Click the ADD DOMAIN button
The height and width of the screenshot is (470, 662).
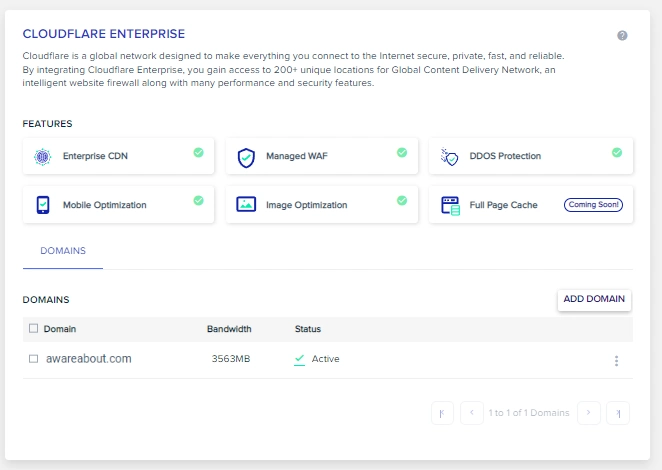coord(594,299)
